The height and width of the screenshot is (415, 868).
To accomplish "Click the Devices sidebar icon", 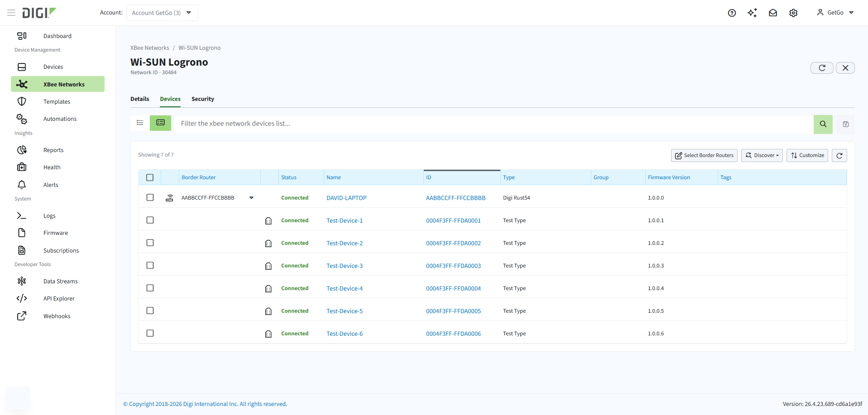I will (x=22, y=67).
